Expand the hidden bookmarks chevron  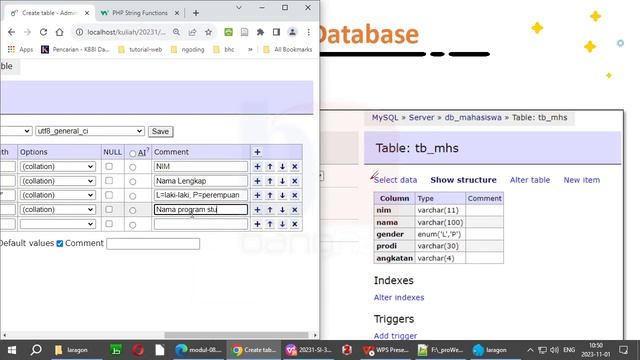click(x=250, y=49)
